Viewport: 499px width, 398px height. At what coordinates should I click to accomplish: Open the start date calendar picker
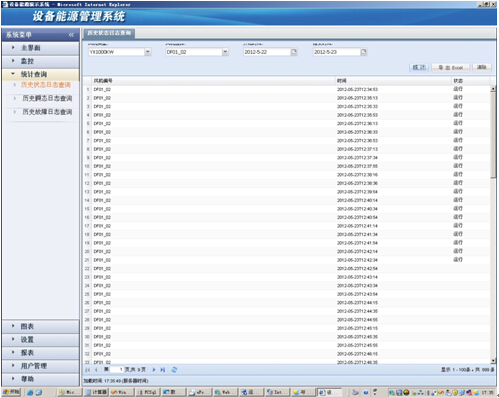pos(294,52)
